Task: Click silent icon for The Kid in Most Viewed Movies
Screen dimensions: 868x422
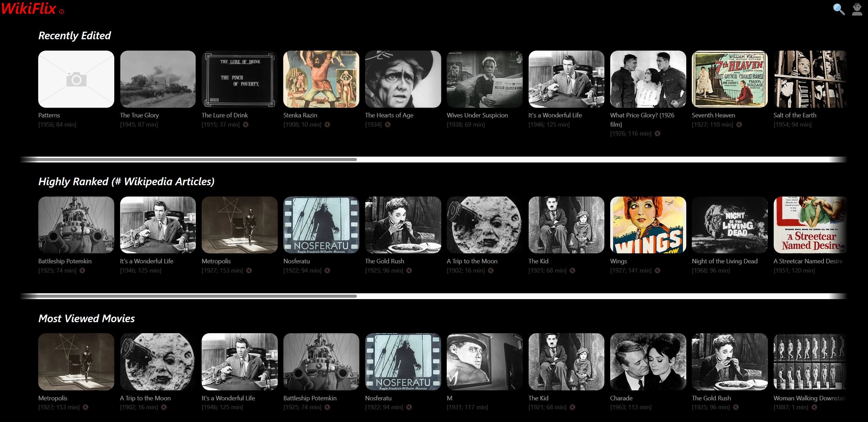Action: coord(572,407)
